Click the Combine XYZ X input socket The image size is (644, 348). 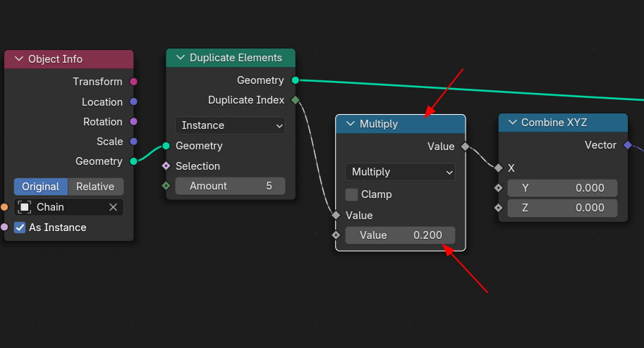499,168
